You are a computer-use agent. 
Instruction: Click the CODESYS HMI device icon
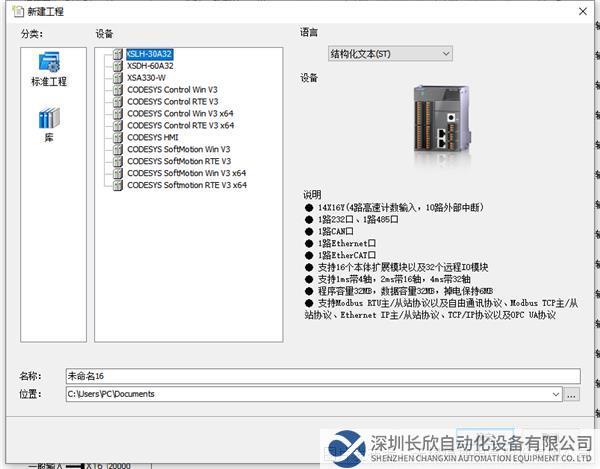coord(118,138)
